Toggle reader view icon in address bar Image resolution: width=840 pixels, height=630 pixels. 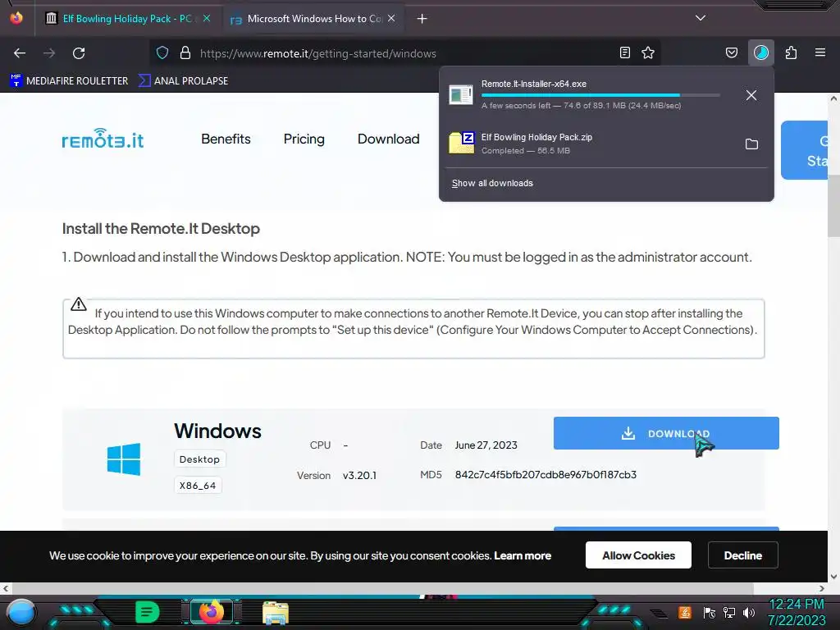(x=624, y=52)
